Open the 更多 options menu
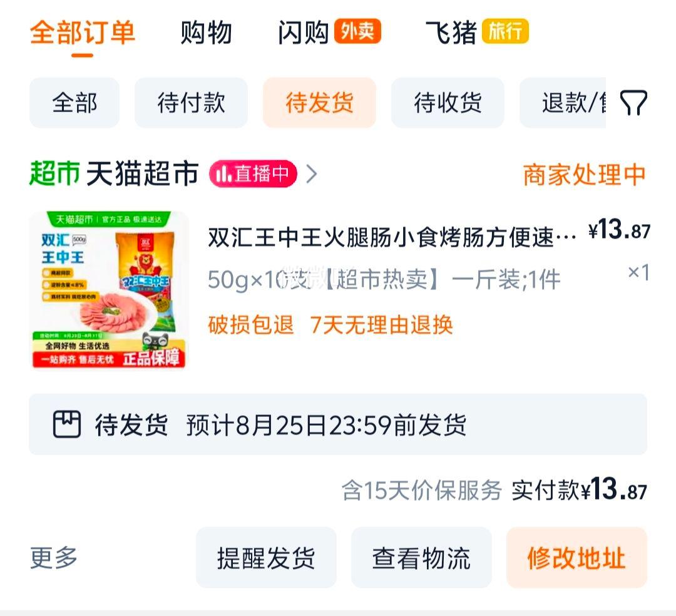Viewport: 676px width, 616px height. click(x=53, y=557)
